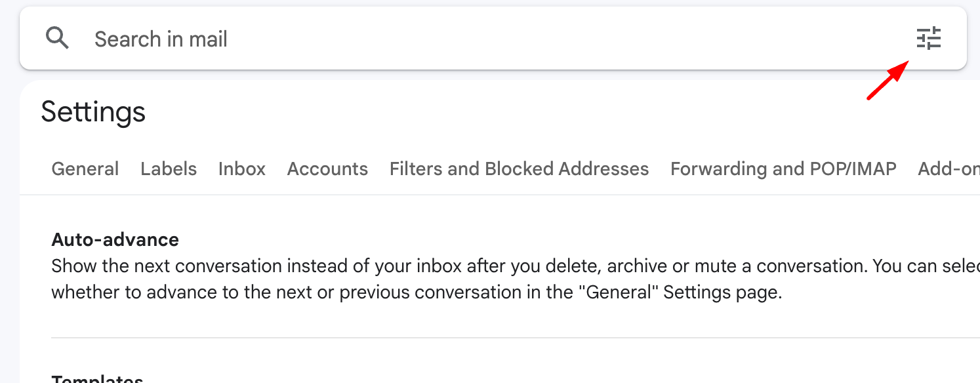Click the cut-off Templates section heading

coord(98,379)
